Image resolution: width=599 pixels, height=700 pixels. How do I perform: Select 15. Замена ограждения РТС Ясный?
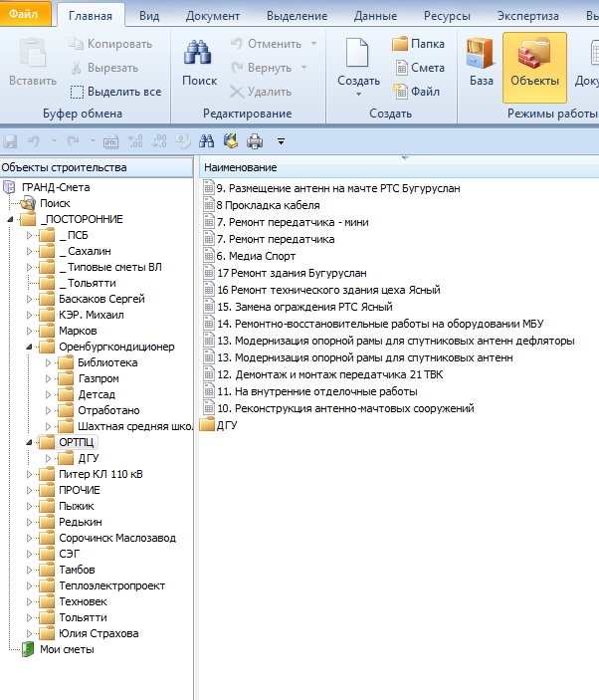[304, 307]
